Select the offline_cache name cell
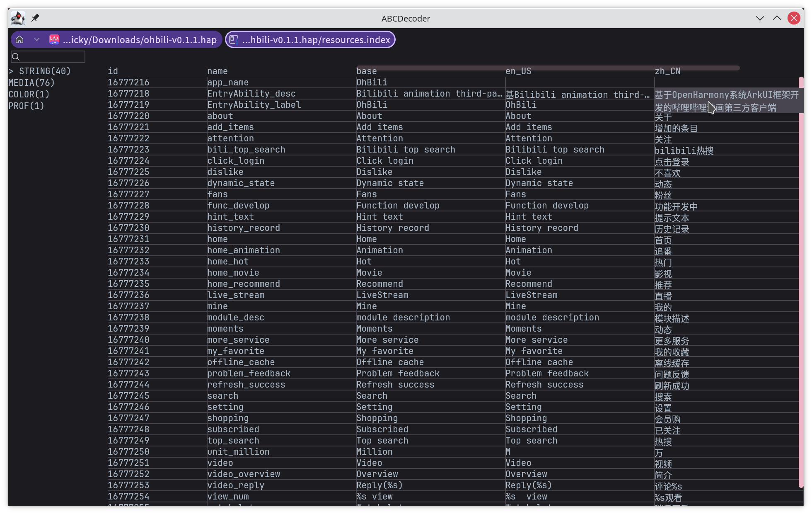The image size is (812, 514). click(282, 362)
